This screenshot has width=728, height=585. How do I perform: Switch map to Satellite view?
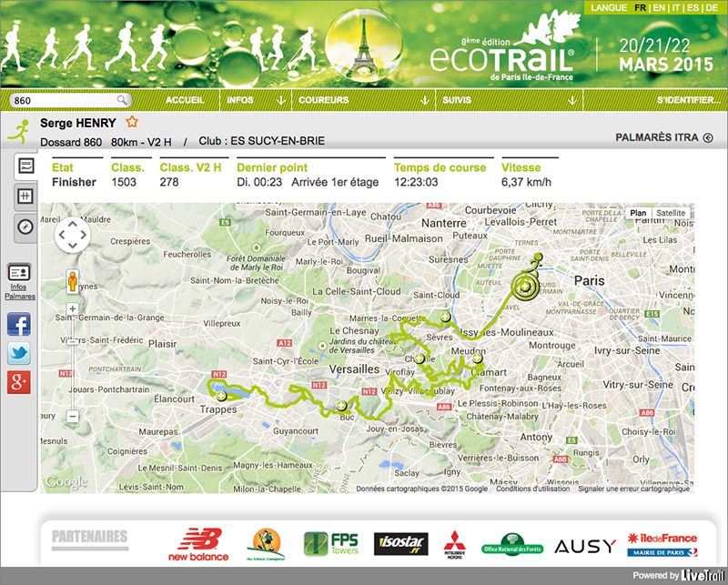click(671, 213)
